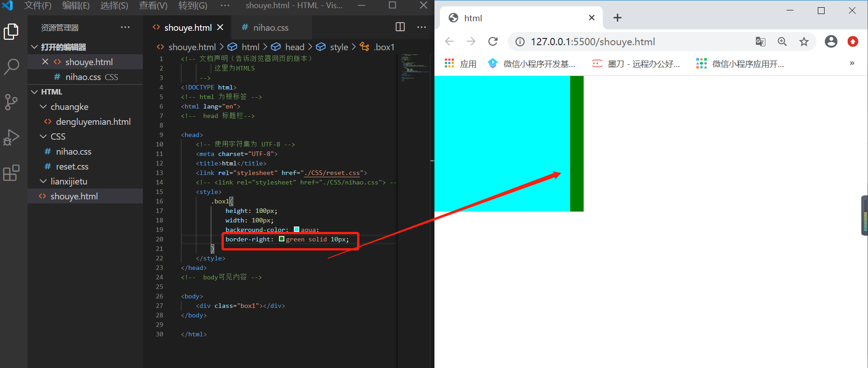Split the editor to the right
This screenshot has width=868, height=368.
pos(400,27)
